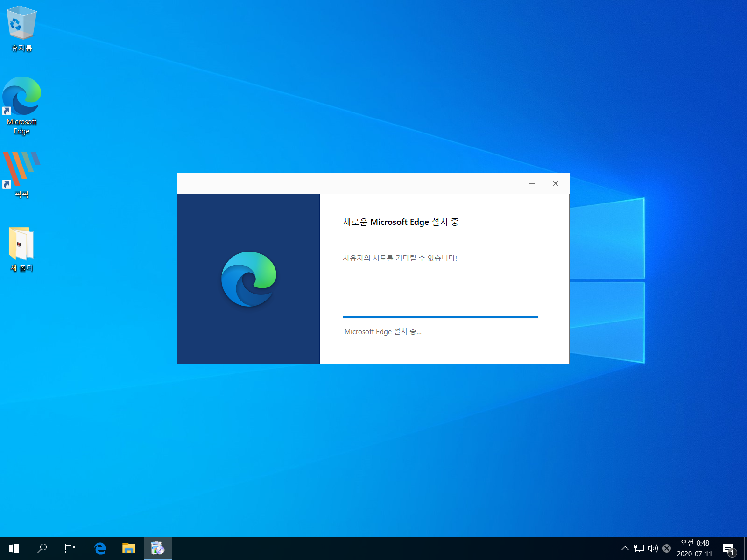The image size is (747, 560).
Task: Open the Recycle Bin (휴지통) desktop icon
Action: click(21, 29)
